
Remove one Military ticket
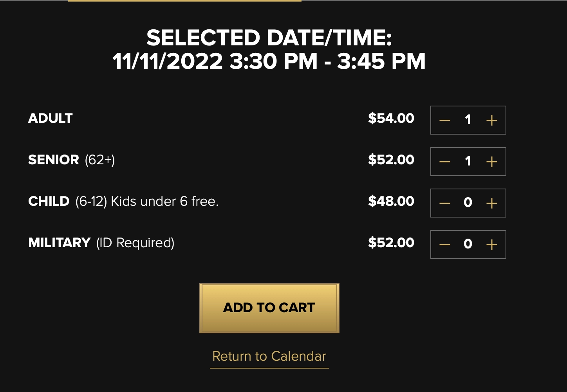[445, 245]
